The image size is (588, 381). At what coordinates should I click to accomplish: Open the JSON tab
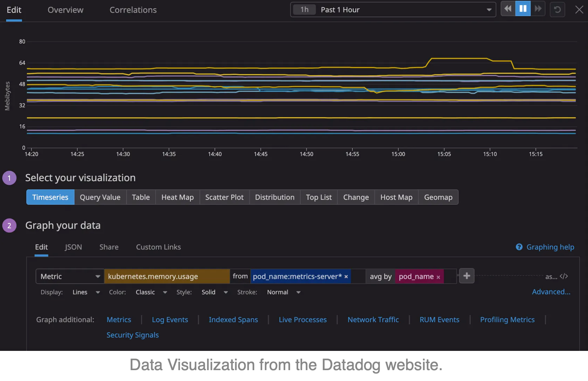(x=73, y=247)
